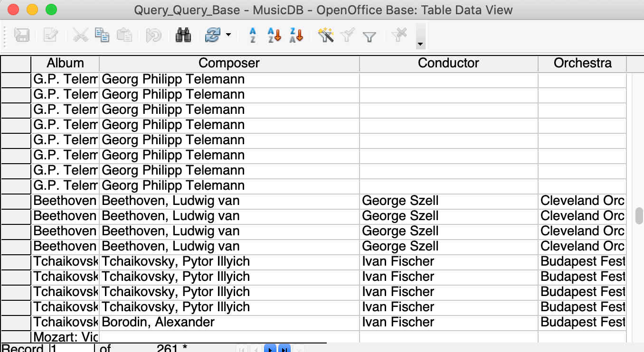Open the Refresh dropdown arrow
The image size is (644, 352).
tap(228, 35)
